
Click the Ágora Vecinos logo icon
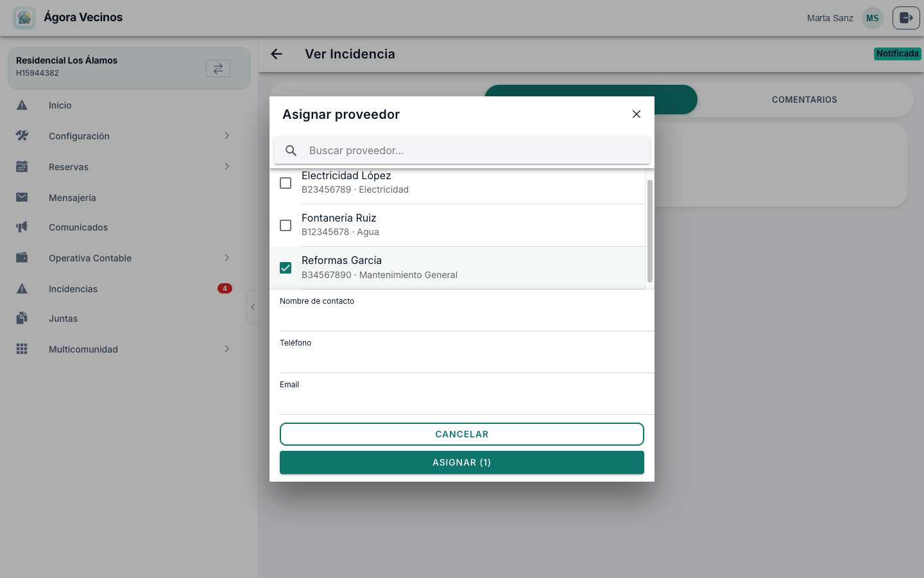pyautogui.click(x=24, y=18)
